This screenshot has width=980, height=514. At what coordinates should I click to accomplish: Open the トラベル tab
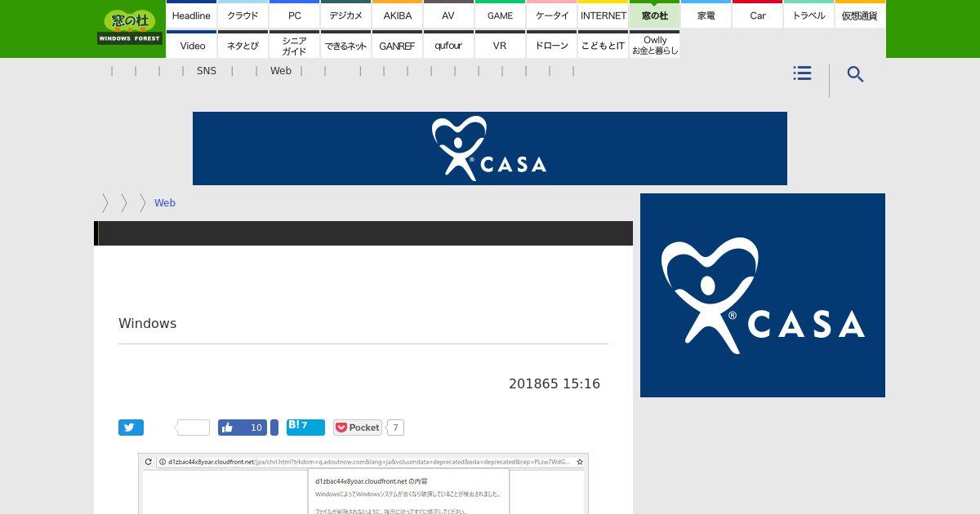pyautogui.click(x=808, y=15)
